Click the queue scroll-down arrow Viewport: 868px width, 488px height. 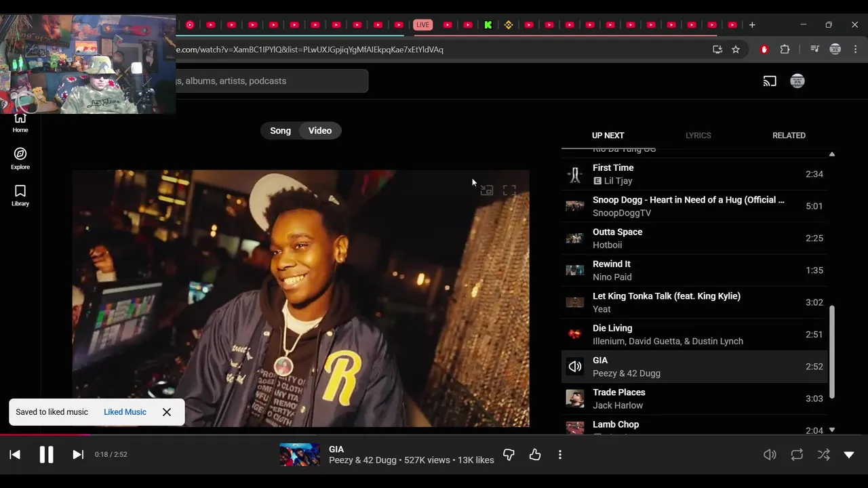tap(832, 430)
